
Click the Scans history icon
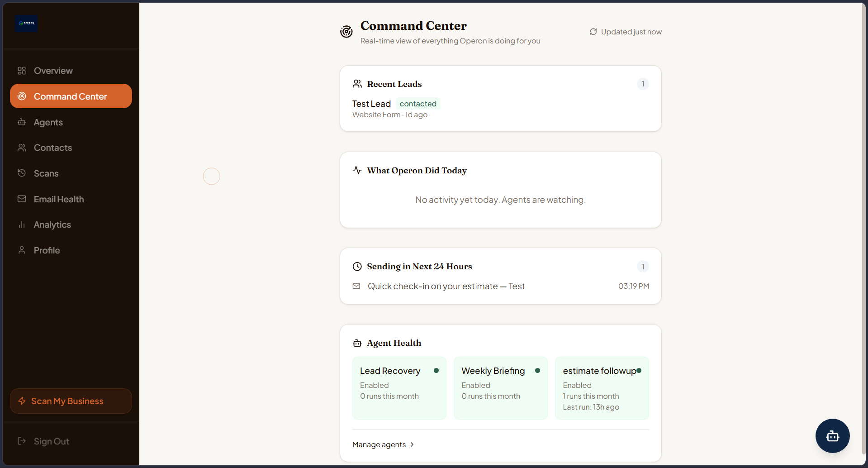[22, 173]
